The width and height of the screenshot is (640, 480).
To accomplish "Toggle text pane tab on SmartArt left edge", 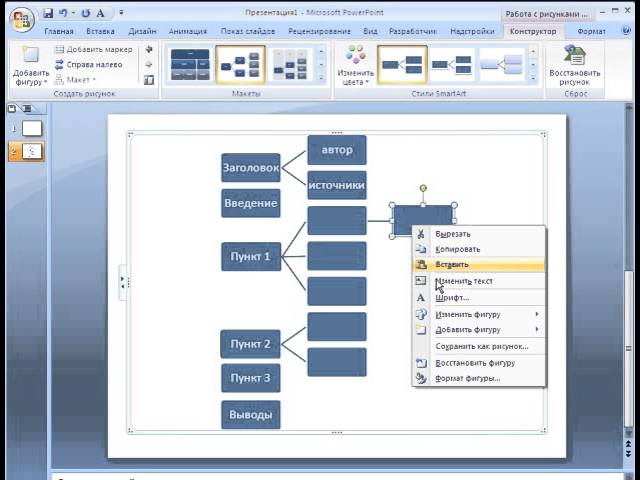I will [123, 282].
